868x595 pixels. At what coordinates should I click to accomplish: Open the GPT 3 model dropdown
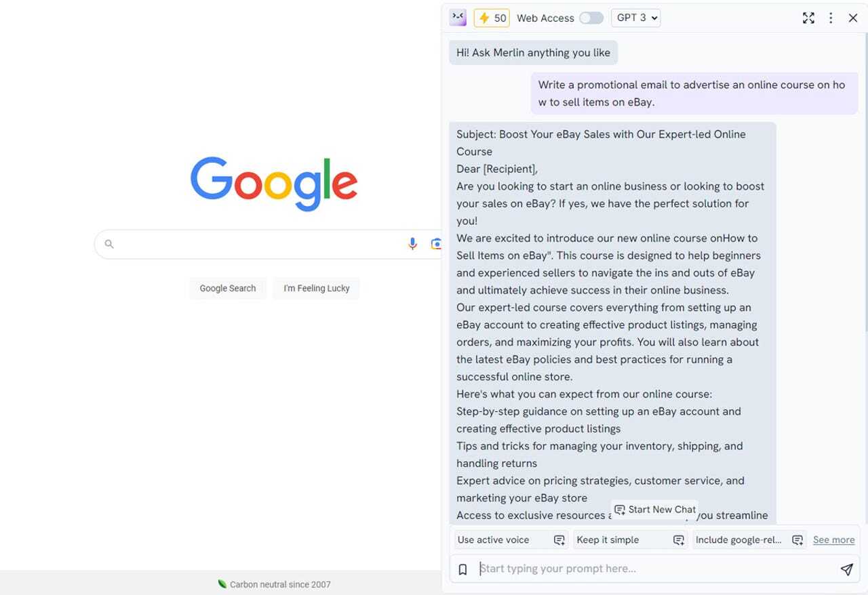636,18
